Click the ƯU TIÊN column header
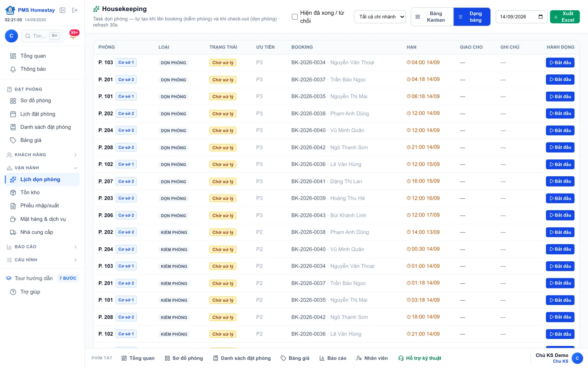Screen dimensions: 588x368 [265, 47]
